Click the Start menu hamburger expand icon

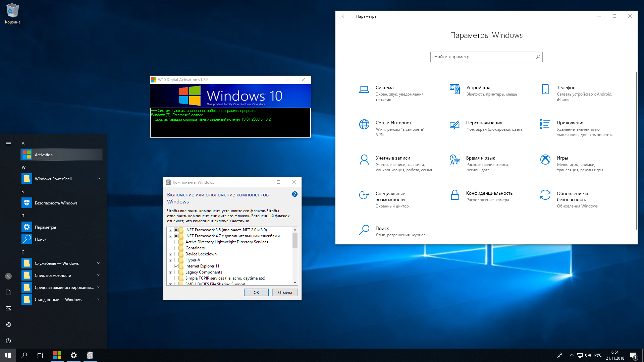pos(8,143)
